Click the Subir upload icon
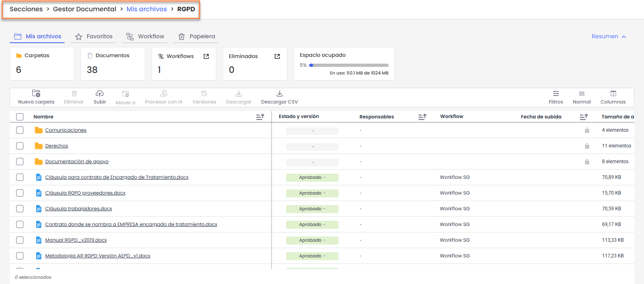This screenshot has width=644, height=284. (x=100, y=93)
